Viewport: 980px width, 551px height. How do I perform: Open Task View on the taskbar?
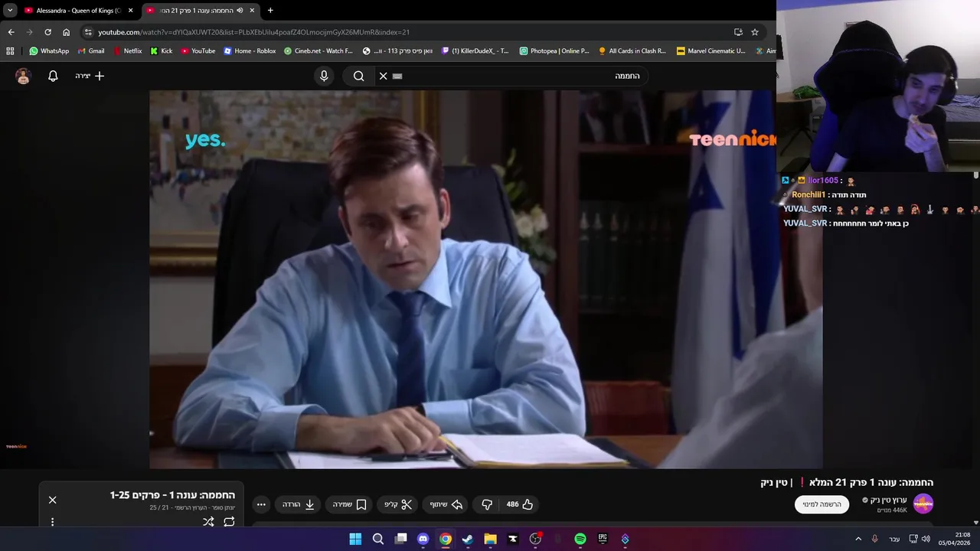[x=400, y=539]
